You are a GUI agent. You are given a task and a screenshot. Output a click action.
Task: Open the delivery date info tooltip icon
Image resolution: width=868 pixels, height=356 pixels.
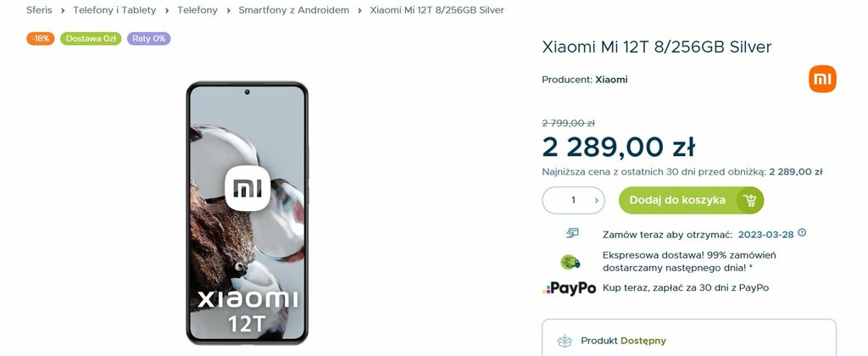[802, 233]
